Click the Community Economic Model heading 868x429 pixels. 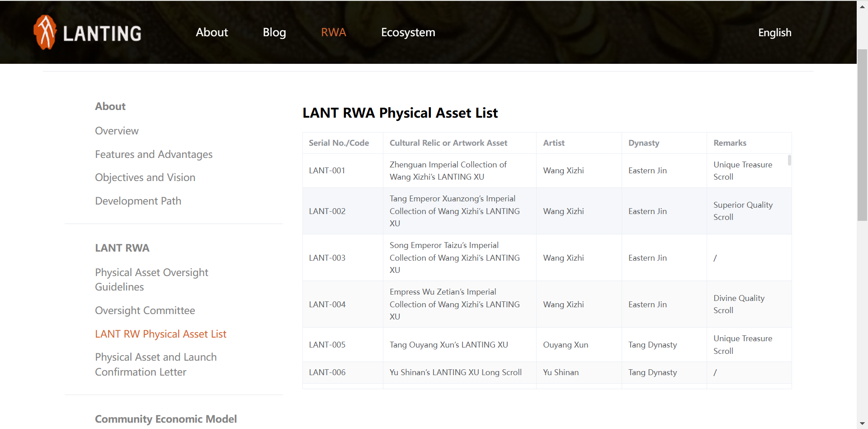[x=165, y=419]
